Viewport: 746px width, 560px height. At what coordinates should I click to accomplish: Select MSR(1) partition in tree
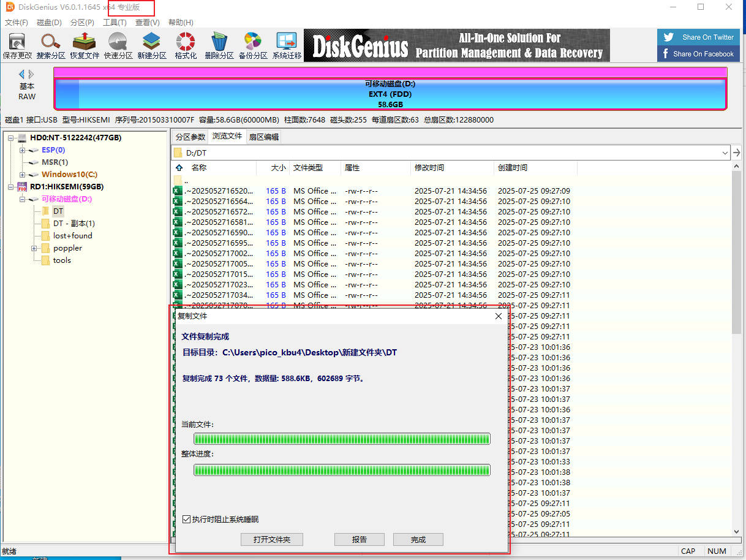tap(55, 162)
